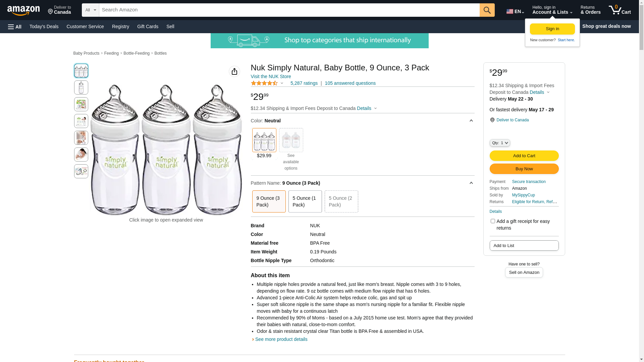Open Today's Deals in navigation bar
644x362 pixels.
point(44,26)
